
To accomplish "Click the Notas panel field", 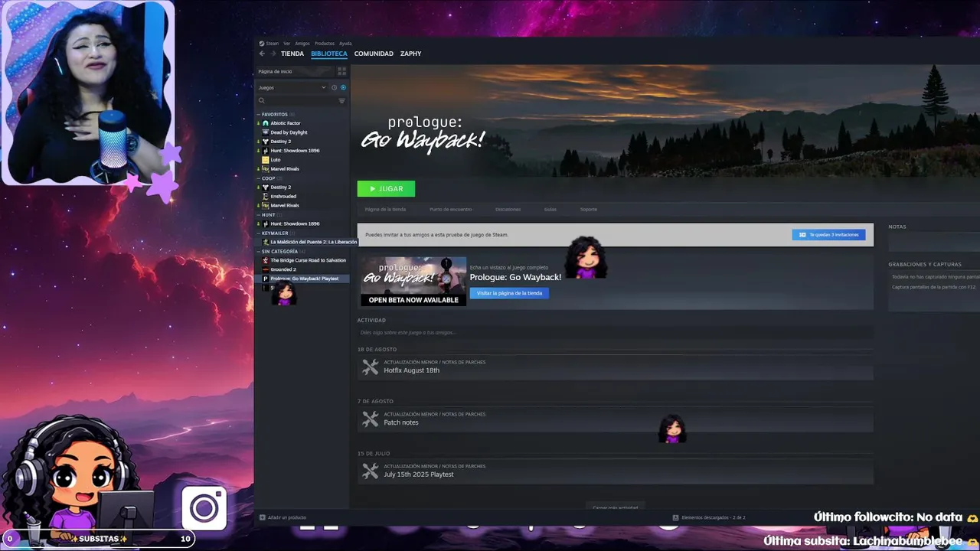I will 934,243.
